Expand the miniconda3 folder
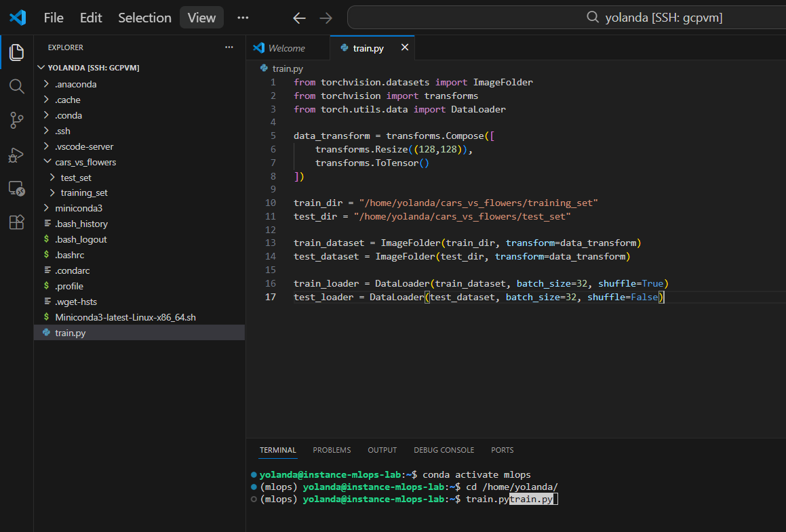Viewport: 786px width, 532px height. (78, 208)
